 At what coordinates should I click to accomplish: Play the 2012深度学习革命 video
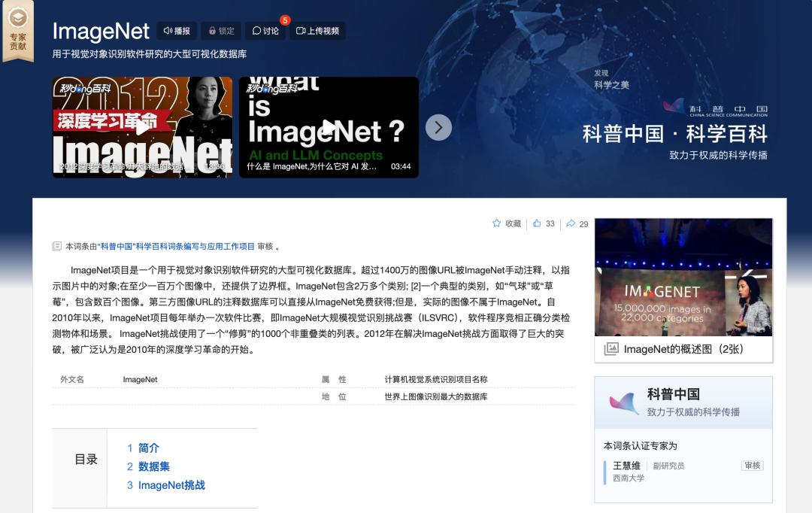point(142,127)
